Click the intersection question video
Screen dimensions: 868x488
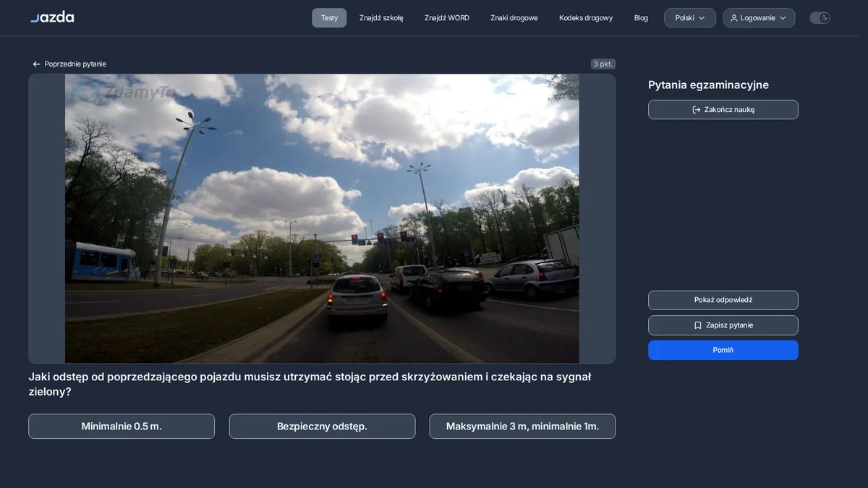tap(322, 218)
